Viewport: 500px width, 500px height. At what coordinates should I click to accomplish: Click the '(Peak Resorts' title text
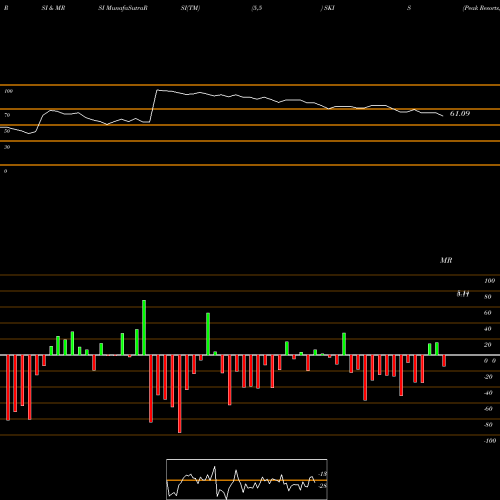(481, 8)
